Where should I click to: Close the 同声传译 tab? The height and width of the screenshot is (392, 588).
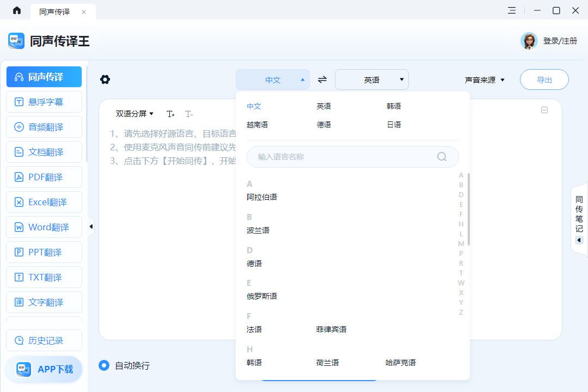(84, 12)
